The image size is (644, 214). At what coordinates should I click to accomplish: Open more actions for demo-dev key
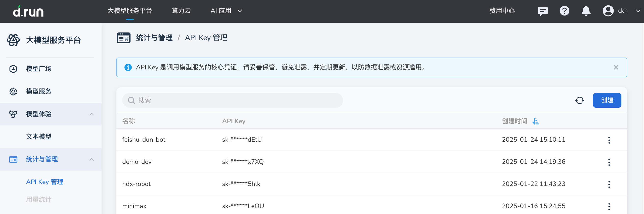pos(609,162)
